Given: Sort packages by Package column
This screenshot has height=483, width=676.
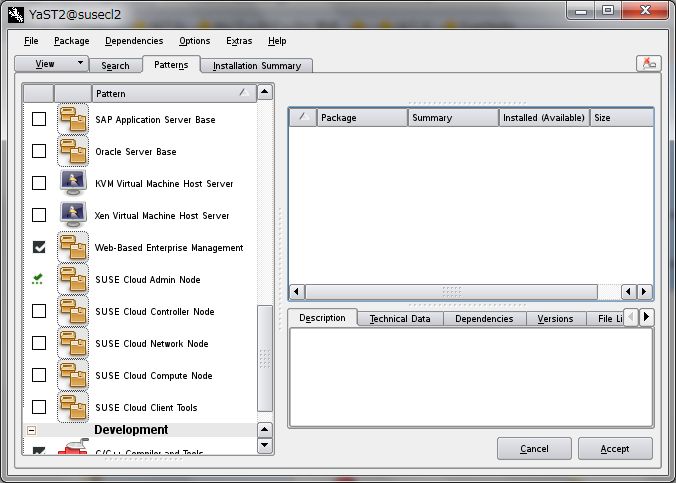Looking at the screenshot, I should [x=363, y=117].
